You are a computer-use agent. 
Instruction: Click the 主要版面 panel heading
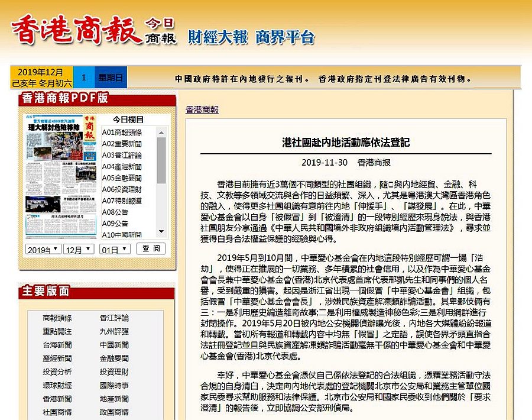coord(46,291)
